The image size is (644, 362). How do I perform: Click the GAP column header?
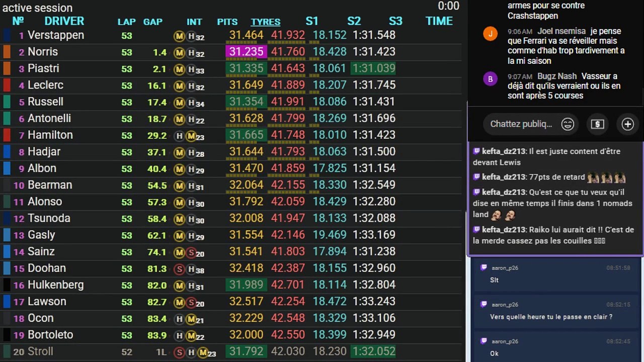[x=152, y=22]
